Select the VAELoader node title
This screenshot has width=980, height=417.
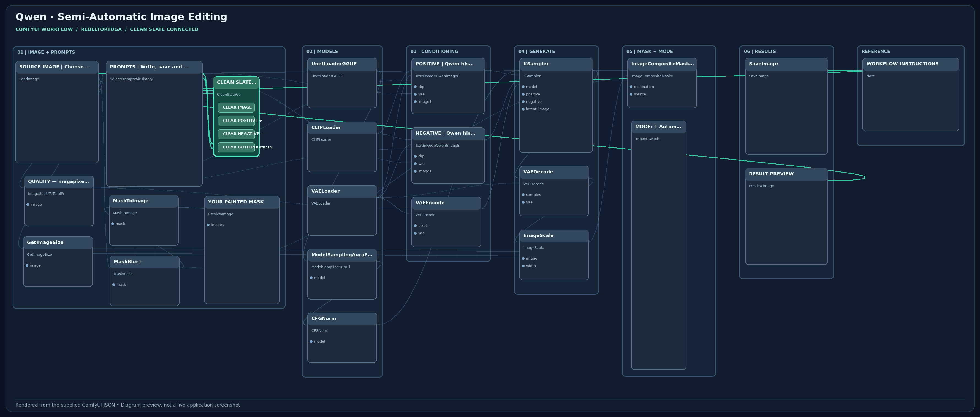326,191
